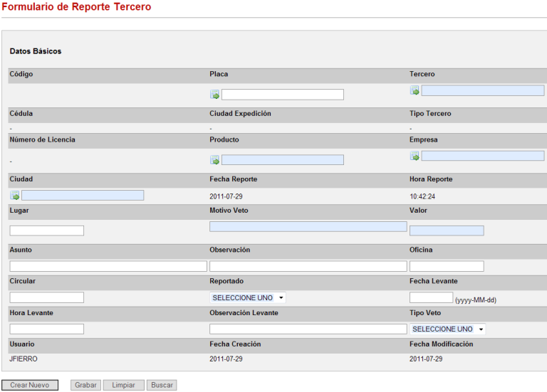Click the Limpiar button
Image resolution: width=547 pixels, height=392 pixels.
(x=123, y=385)
